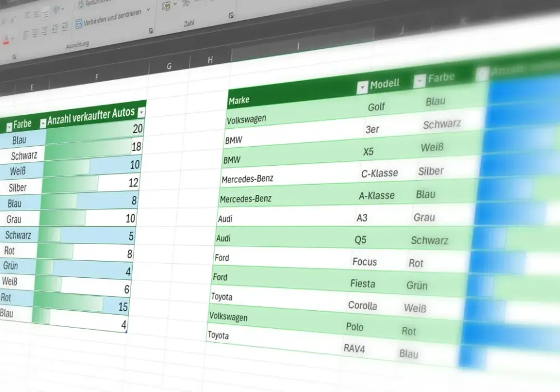The height and width of the screenshot is (392, 560).
Task: Click Verbinden und zentrieren
Action: click(x=109, y=18)
